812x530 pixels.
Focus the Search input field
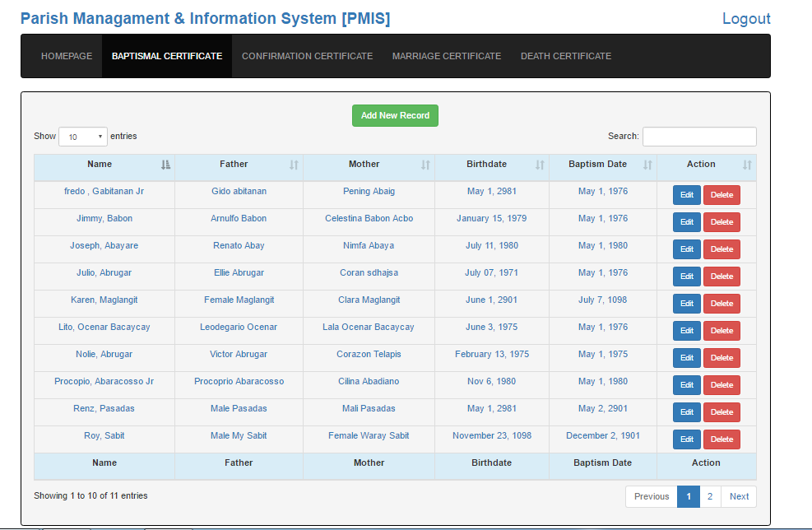pos(699,137)
